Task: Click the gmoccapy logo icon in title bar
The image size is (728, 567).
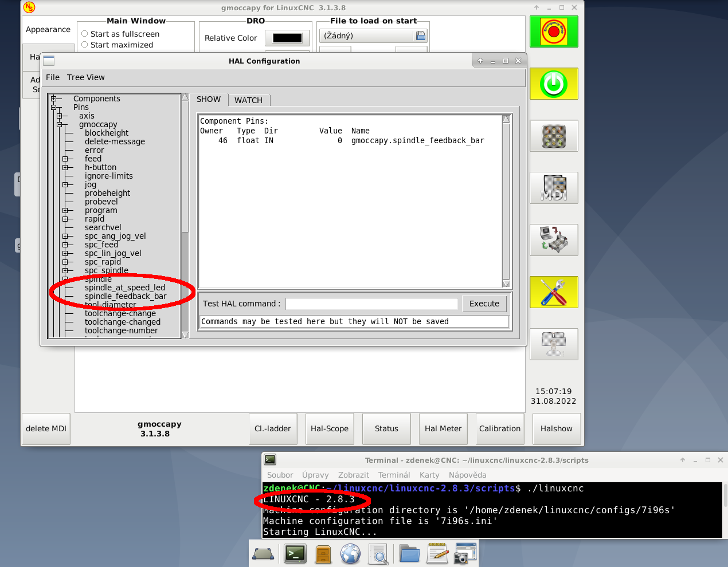Action: pyautogui.click(x=29, y=7)
